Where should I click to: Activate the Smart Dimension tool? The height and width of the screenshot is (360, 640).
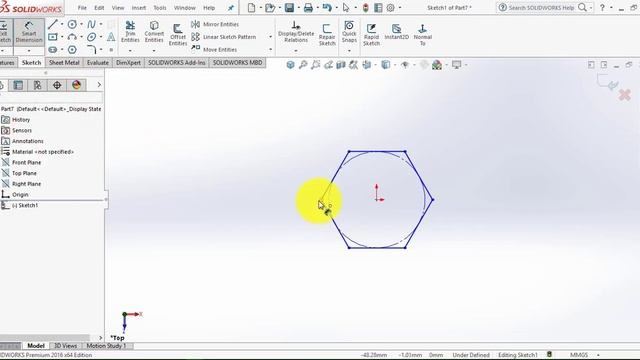(29, 32)
